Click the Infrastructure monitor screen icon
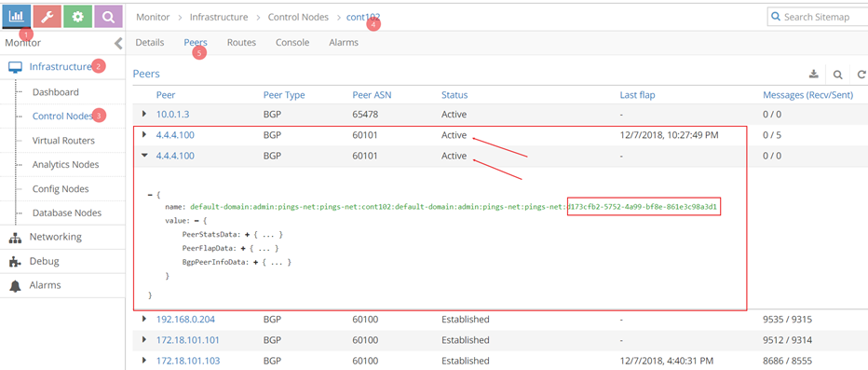 15,67
